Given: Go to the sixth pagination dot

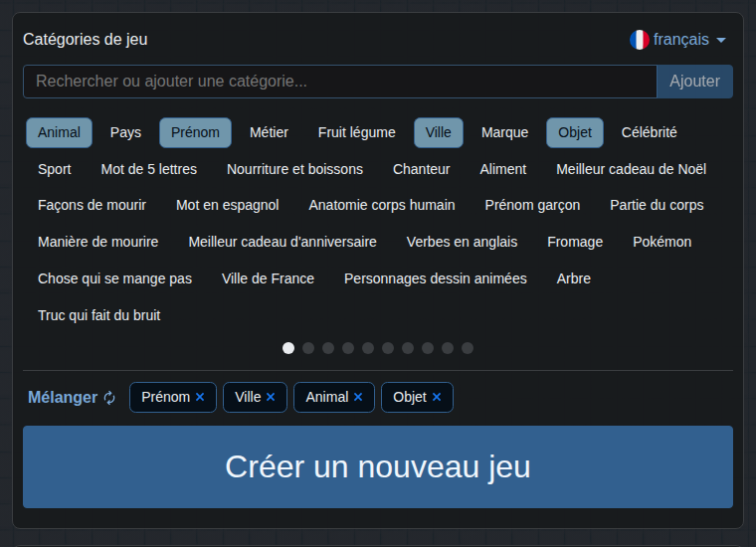Looking at the screenshot, I should tap(388, 348).
